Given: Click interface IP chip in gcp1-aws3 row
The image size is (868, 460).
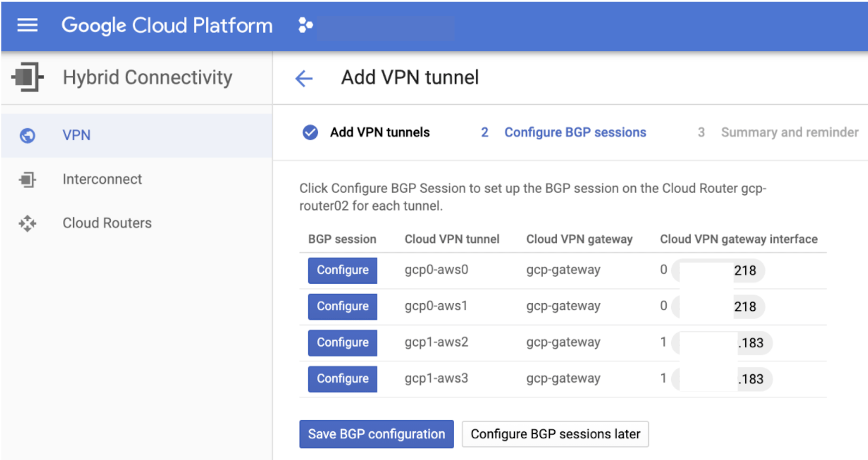Looking at the screenshot, I should (722, 379).
